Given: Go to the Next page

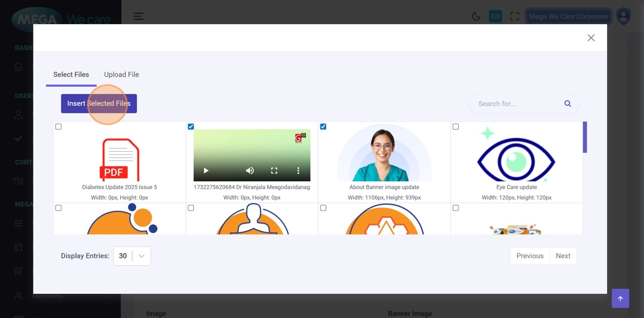Looking at the screenshot, I should pos(563,256).
